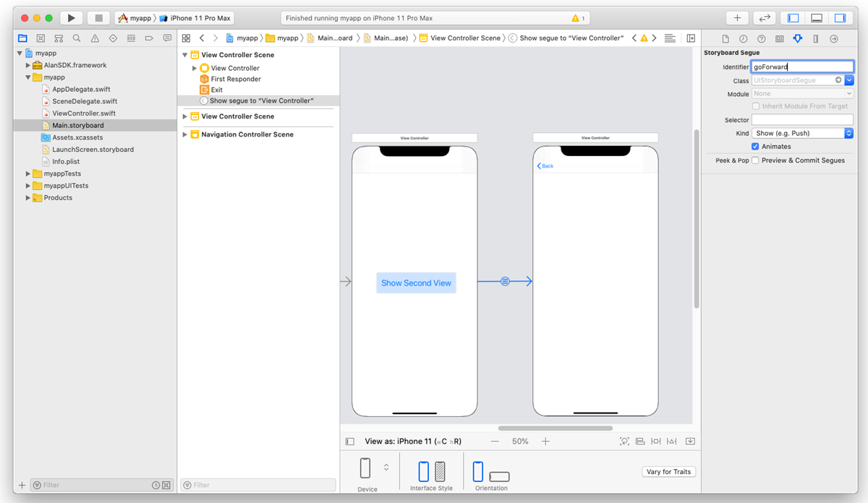Run the myapp project

coord(69,18)
